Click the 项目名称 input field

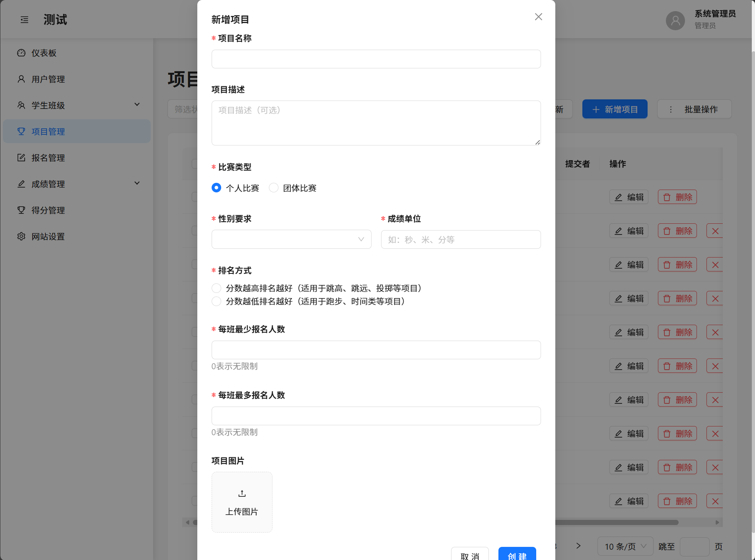coord(376,59)
